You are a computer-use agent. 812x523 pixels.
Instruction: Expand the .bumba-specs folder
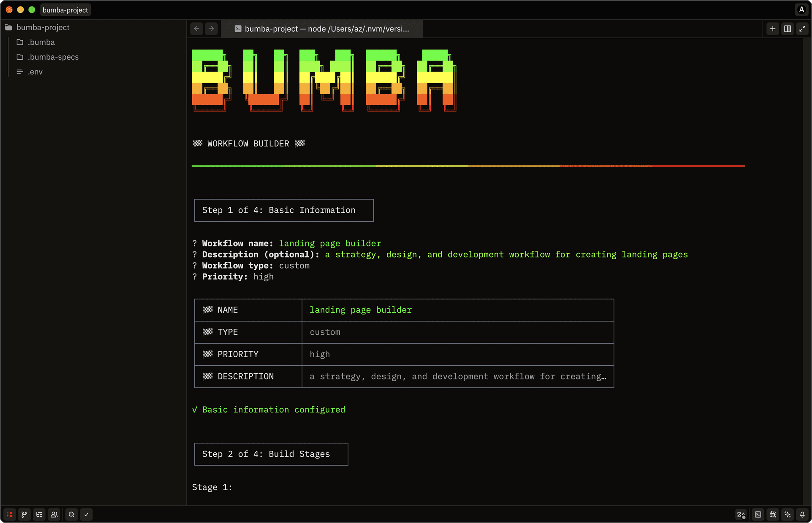pos(53,57)
